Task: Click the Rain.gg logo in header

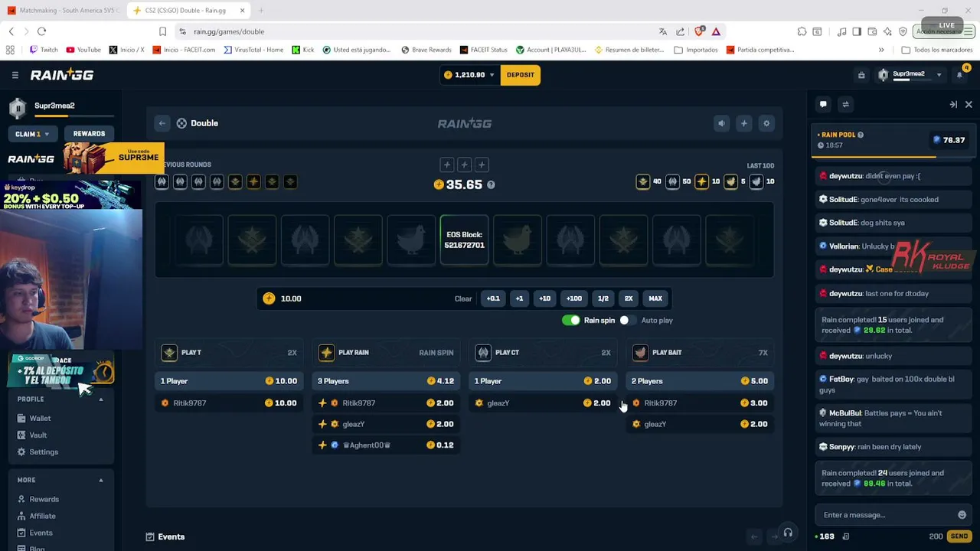Action: [62, 75]
